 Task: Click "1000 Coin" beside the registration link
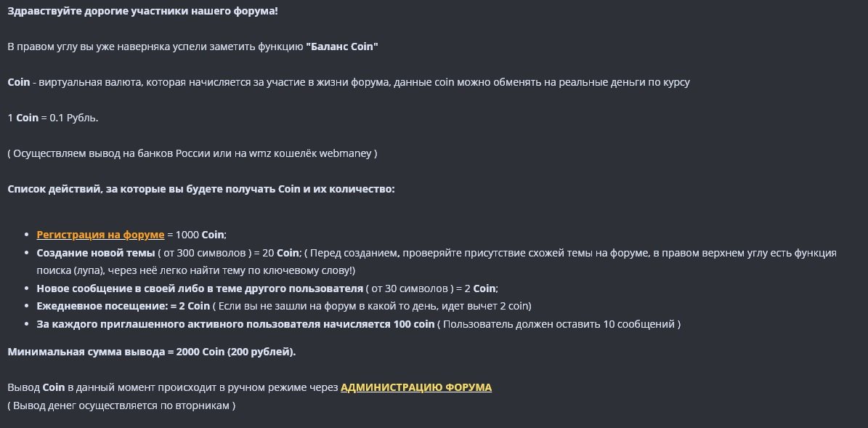coord(200,235)
